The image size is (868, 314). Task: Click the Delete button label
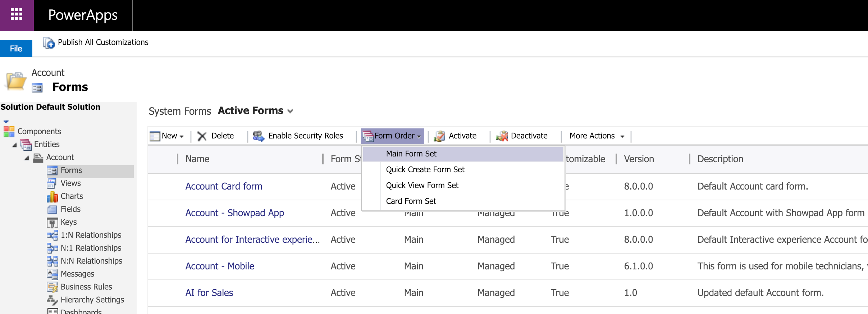coord(223,136)
